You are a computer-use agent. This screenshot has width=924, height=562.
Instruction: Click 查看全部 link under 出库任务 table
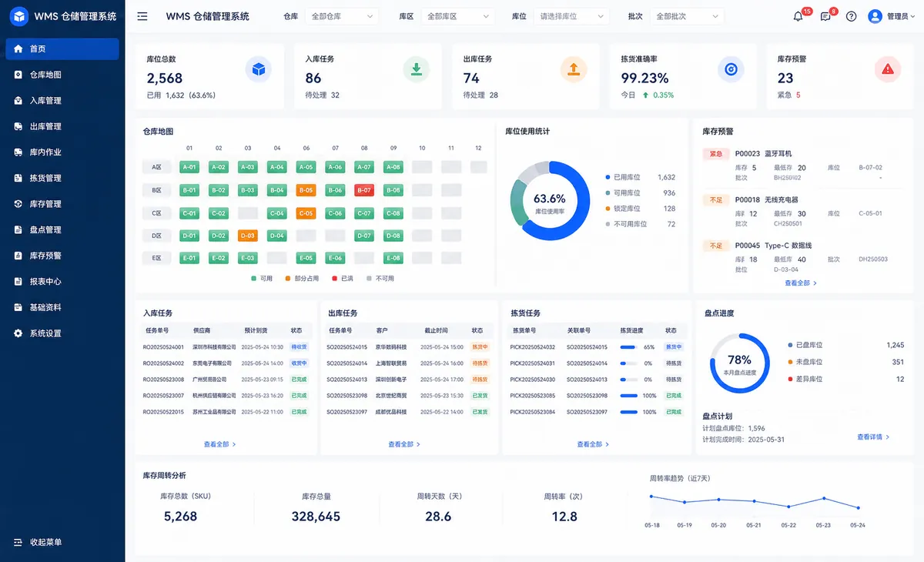pos(405,444)
